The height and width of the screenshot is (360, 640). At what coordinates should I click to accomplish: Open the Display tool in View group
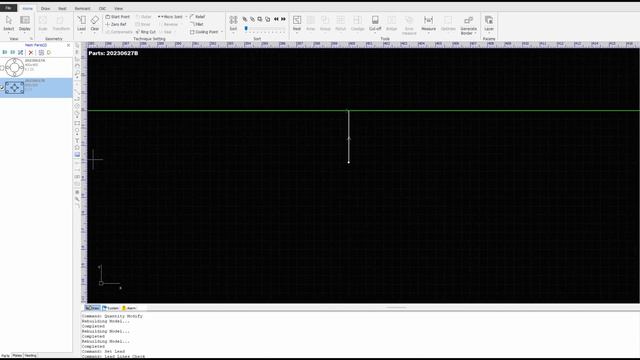(25, 23)
